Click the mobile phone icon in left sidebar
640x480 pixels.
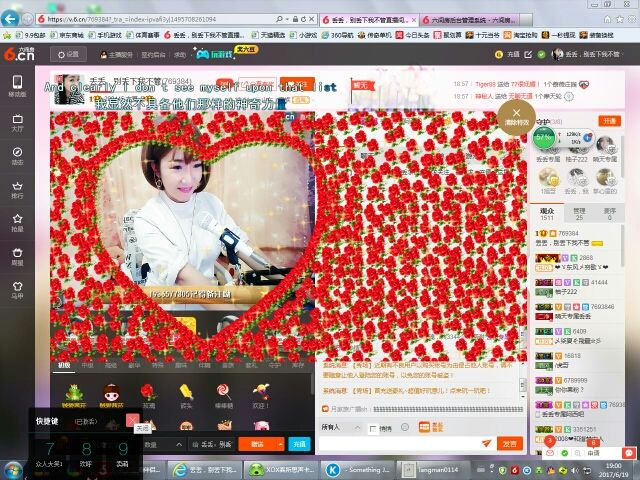(x=17, y=82)
